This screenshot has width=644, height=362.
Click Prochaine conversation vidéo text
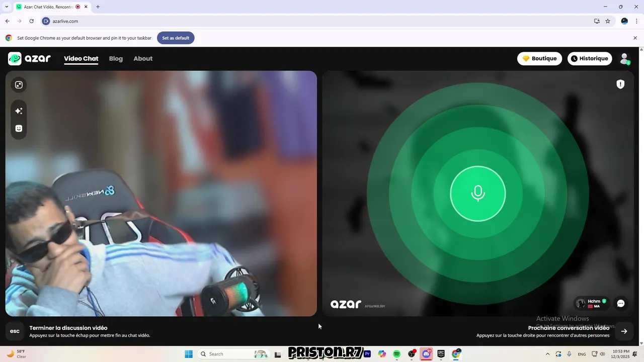tap(569, 328)
